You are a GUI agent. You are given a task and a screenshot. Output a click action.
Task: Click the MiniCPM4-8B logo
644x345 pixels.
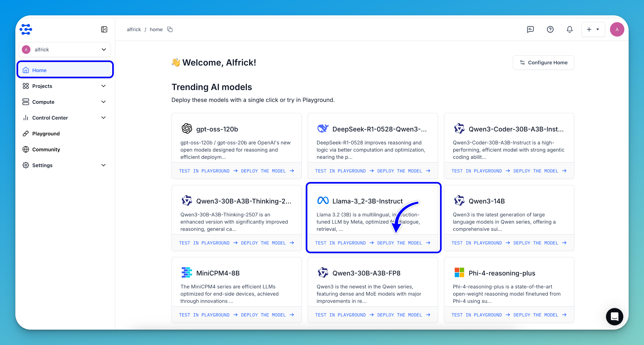(x=187, y=273)
